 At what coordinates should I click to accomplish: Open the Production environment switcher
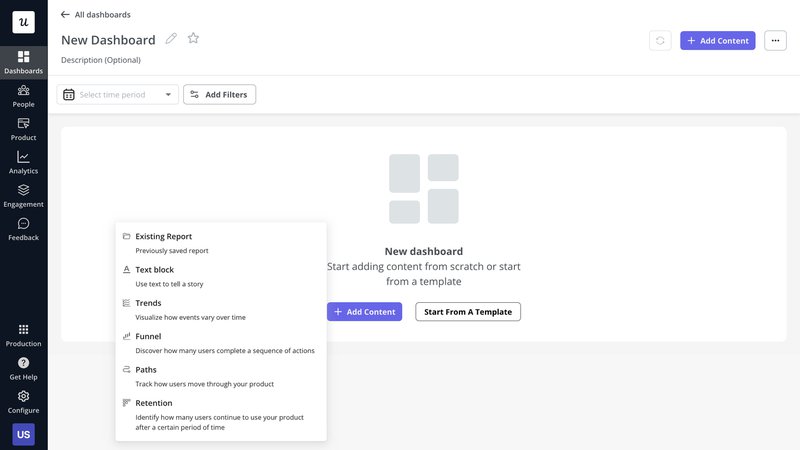(x=23, y=335)
